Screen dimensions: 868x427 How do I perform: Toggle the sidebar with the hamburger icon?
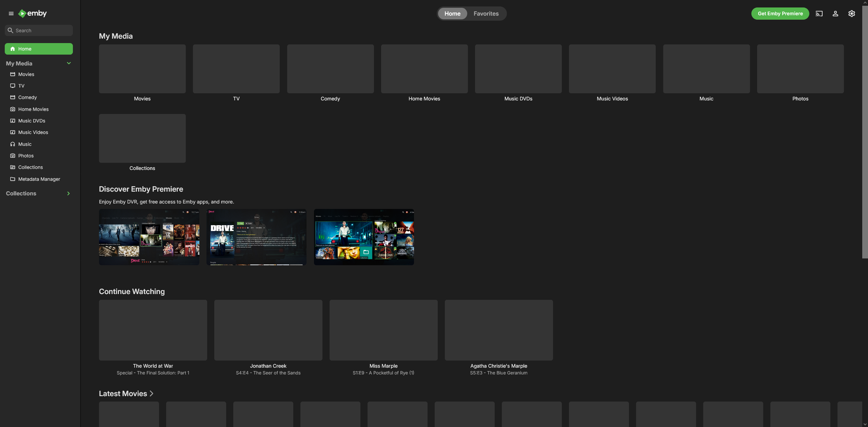[x=11, y=13]
